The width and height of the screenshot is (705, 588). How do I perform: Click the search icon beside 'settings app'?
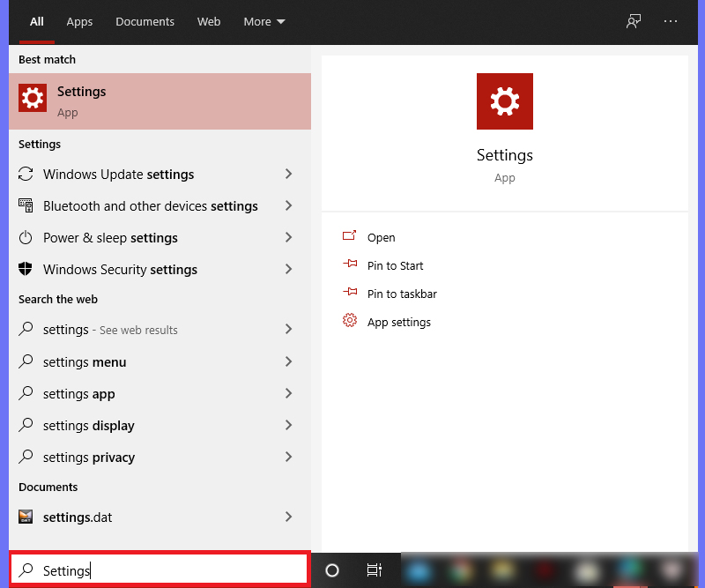26,393
